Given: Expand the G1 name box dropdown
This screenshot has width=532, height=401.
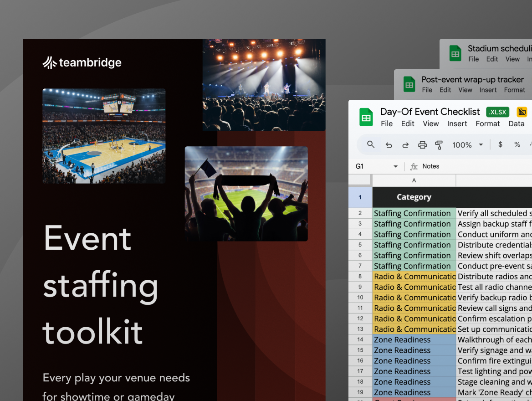Looking at the screenshot, I should point(396,166).
